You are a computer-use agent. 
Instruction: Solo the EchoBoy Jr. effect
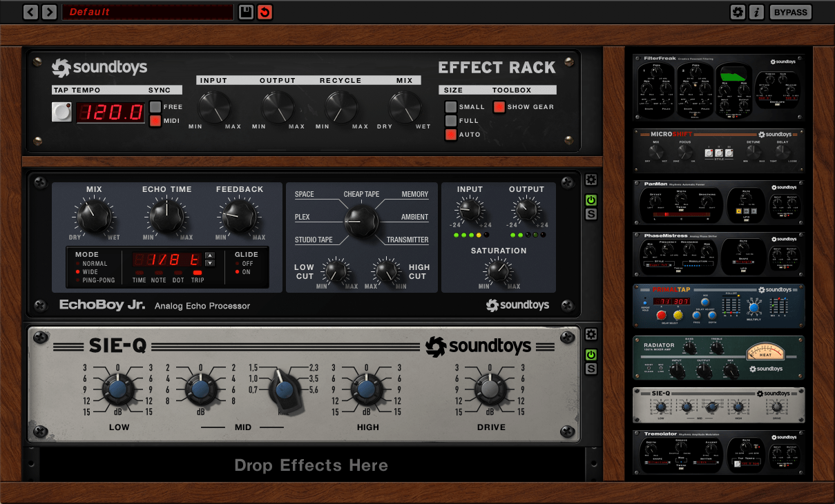(x=591, y=215)
